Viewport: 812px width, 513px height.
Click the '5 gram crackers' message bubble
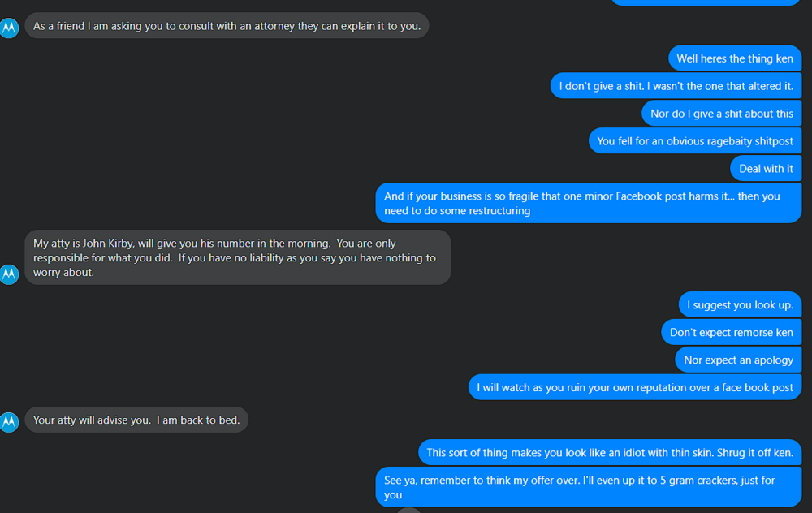coord(588,487)
